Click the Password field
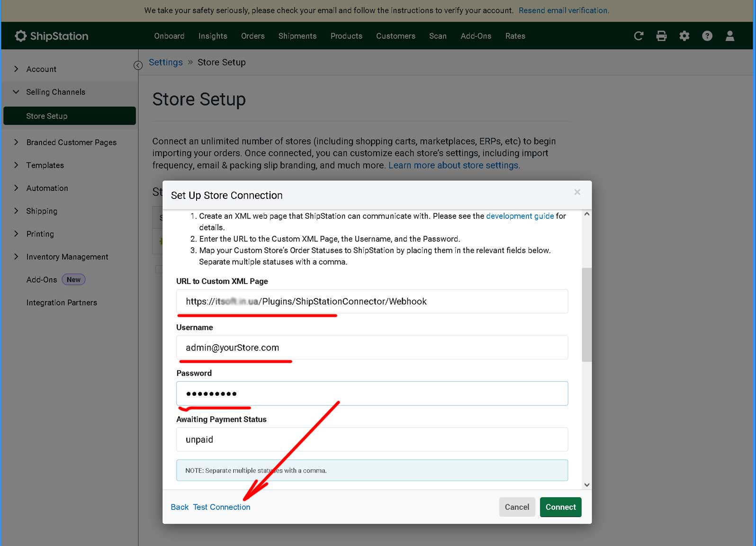Image resolution: width=756 pixels, height=546 pixels. [x=372, y=394]
